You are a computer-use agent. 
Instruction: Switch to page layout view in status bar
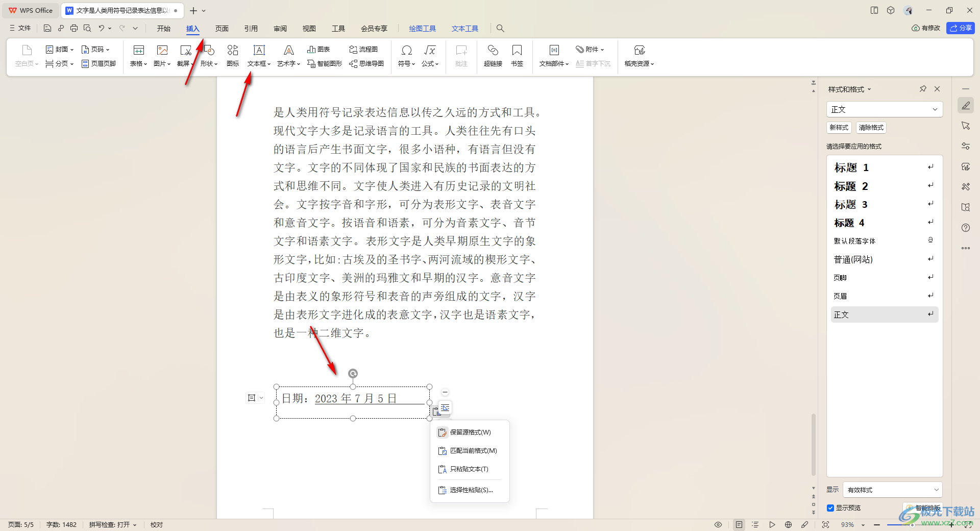point(739,525)
